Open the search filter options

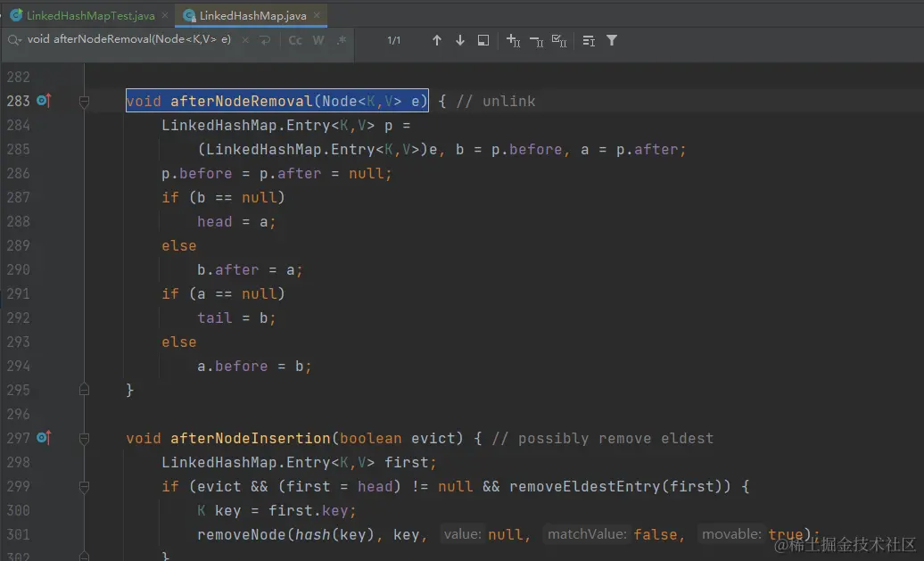tap(612, 40)
